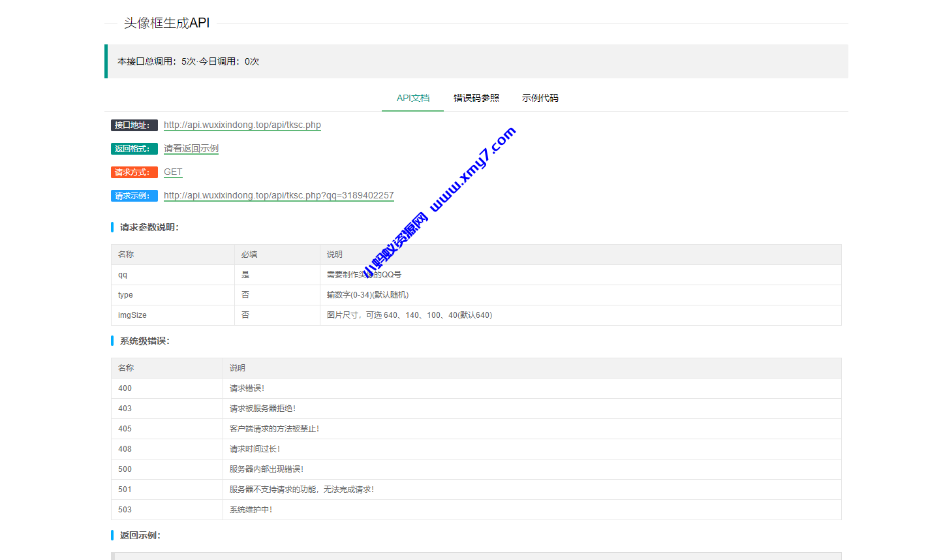This screenshot has height=560, width=943.
Task: Switch to the 错误码参照 tab
Action: pos(476,97)
